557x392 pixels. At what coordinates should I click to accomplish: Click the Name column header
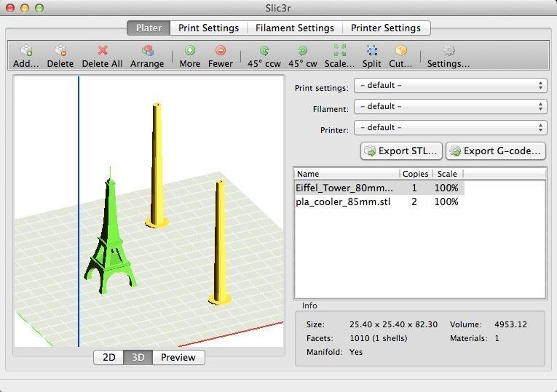click(x=347, y=174)
